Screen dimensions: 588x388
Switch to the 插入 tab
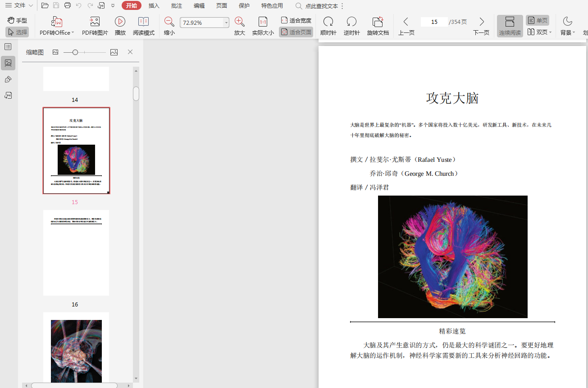pos(154,6)
